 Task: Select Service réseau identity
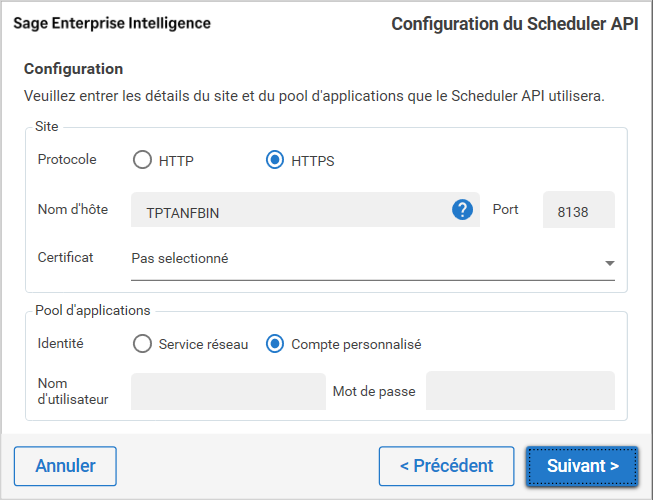pyautogui.click(x=142, y=344)
